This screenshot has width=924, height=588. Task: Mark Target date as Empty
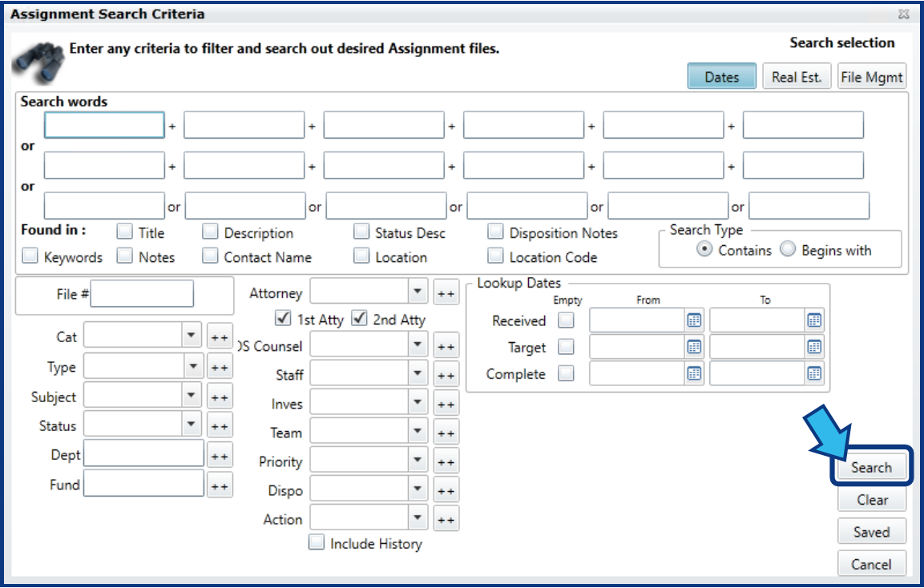[567, 346]
